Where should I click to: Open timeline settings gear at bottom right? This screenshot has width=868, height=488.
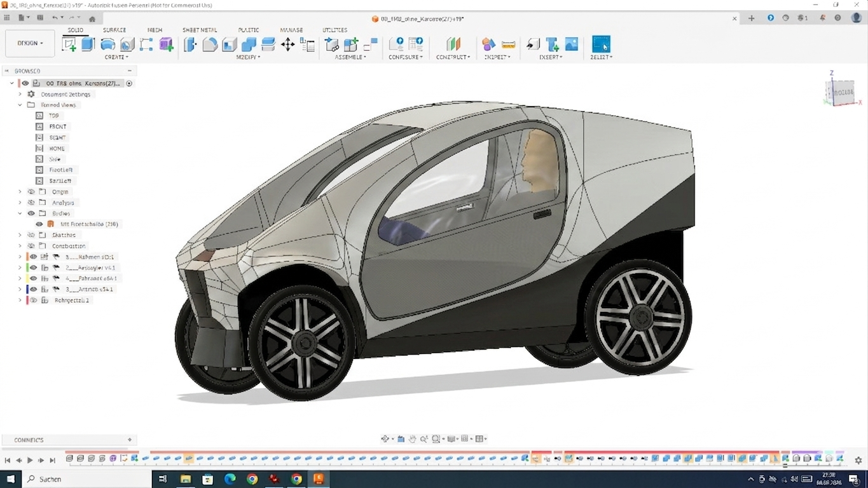(858, 460)
